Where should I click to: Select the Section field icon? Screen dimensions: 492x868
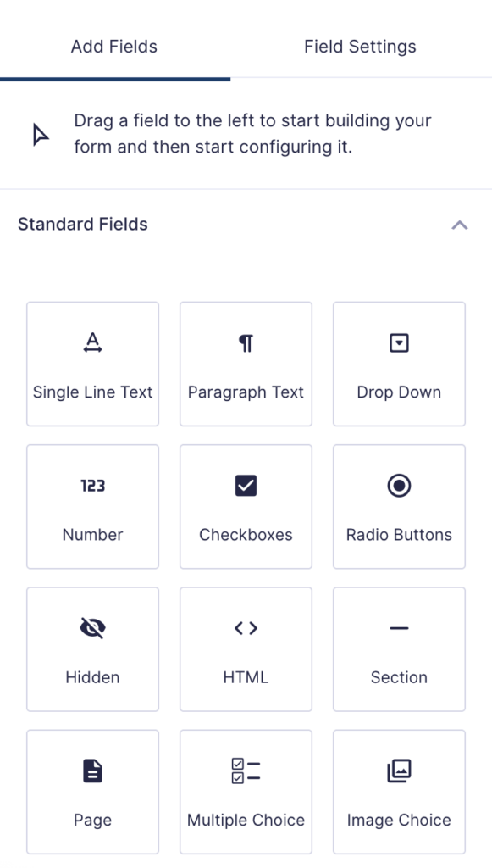pyautogui.click(x=399, y=627)
